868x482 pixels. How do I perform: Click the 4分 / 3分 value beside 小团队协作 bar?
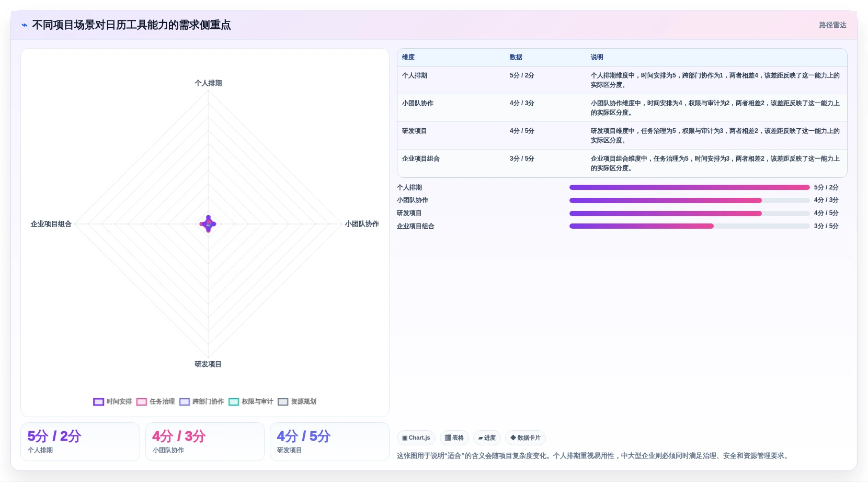(x=826, y=200)
